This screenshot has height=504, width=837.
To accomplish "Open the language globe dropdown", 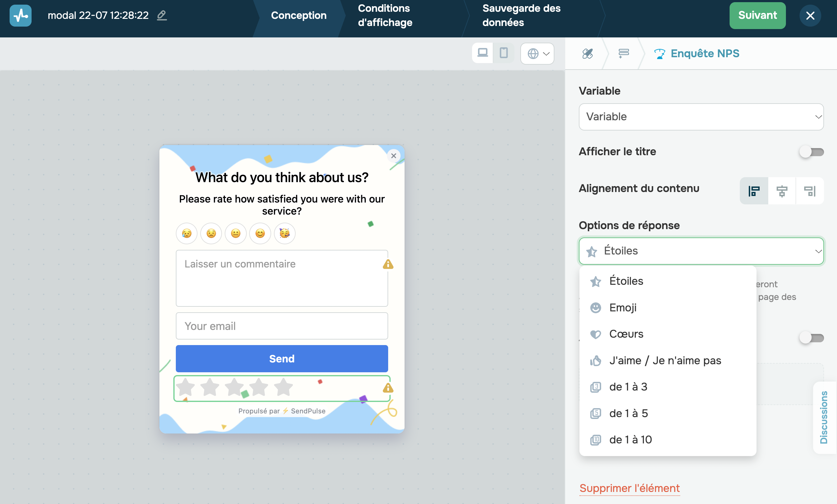I will pyautogui.click(x=537, y=53).
